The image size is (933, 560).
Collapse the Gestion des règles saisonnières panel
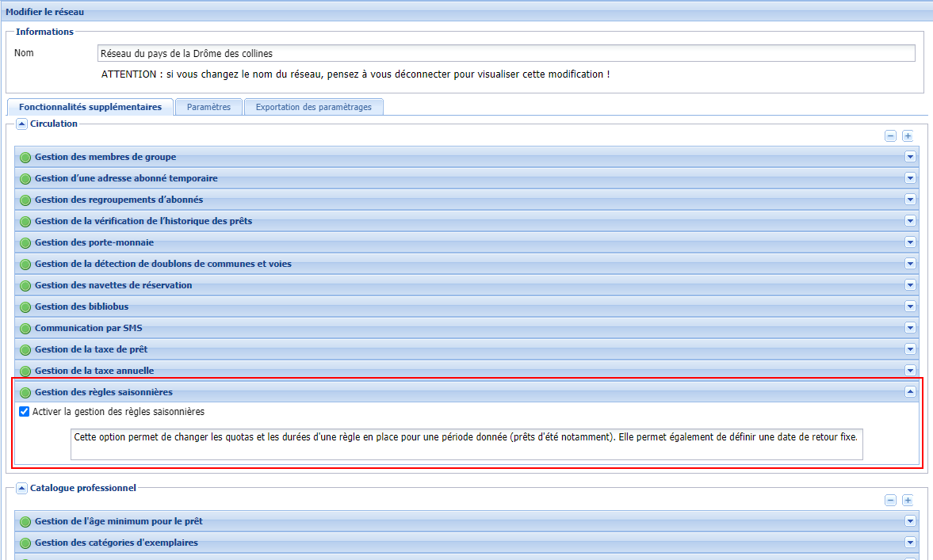coord(910,391)
